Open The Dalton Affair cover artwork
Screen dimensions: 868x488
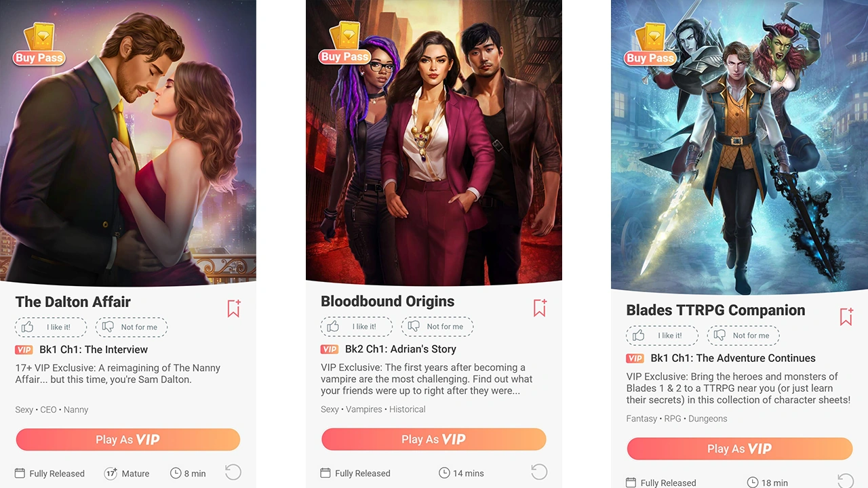click(x=128, y=141)
